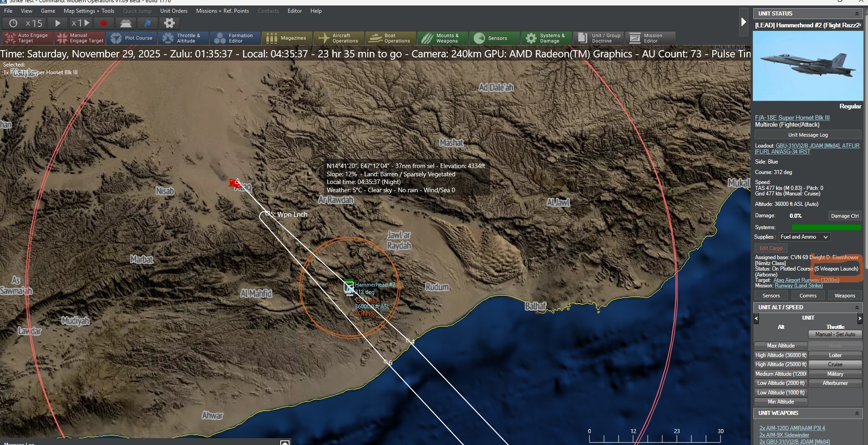Open Systems & Damage
Image resolution: width=868 pixels, height=445 pixels.
tap(547, 38)
